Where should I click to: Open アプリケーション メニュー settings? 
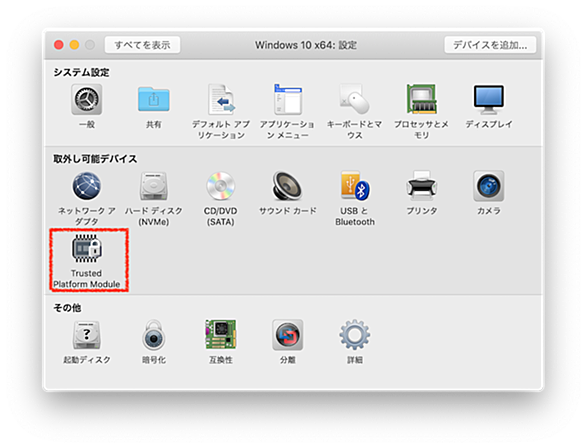(x=287, y=99)
